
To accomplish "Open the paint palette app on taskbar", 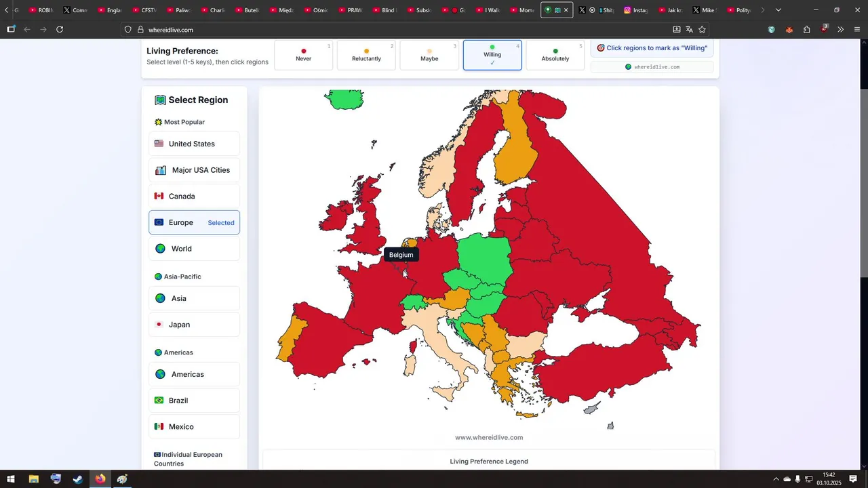I will click(x=122, y=479).
